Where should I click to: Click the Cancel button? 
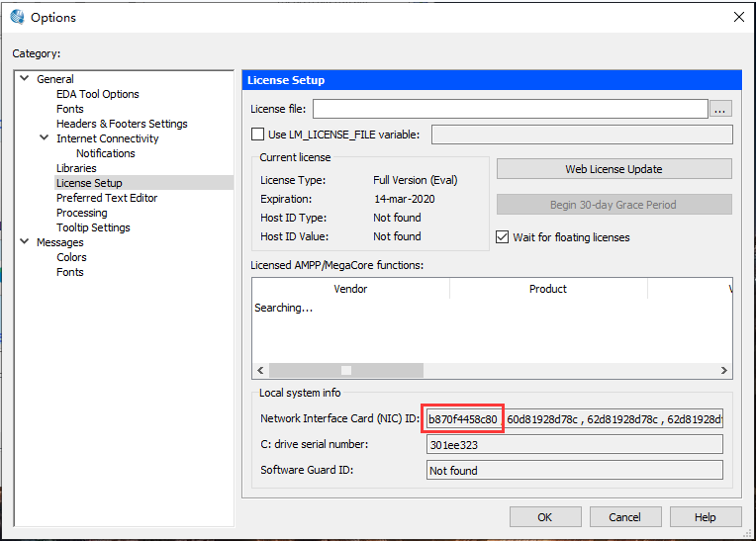(624, 516)
